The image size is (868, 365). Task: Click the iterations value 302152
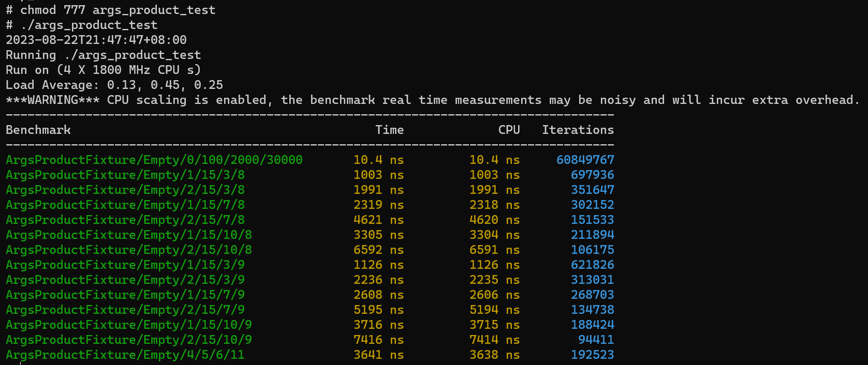point(593,205)
